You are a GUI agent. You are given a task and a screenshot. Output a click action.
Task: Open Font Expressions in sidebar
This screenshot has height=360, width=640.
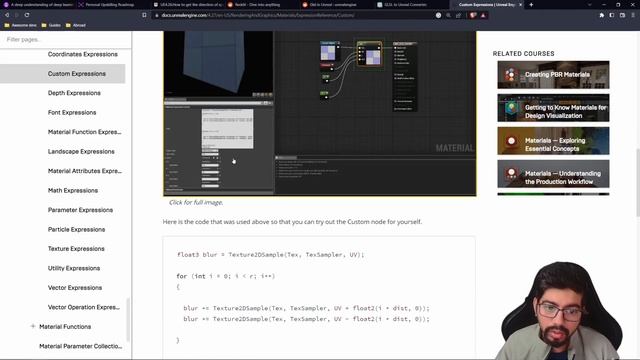(x=72, y=113)
